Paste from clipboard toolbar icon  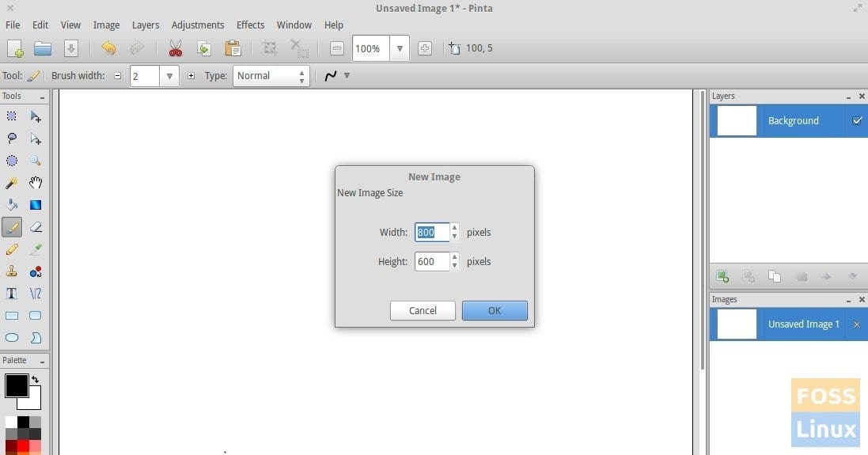(233, 49)
